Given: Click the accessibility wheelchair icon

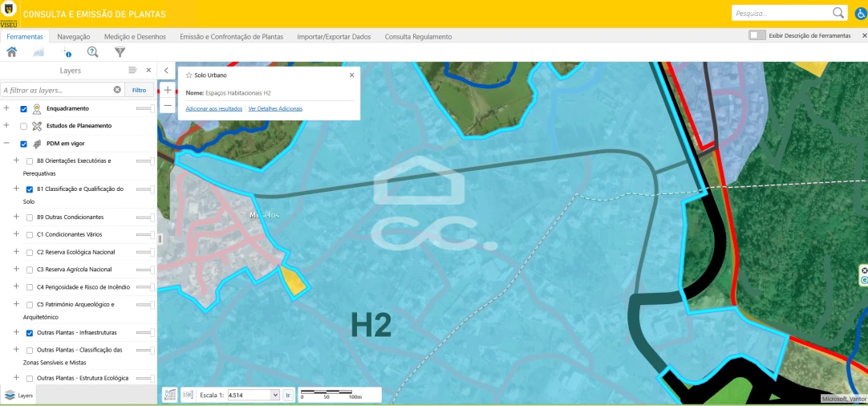Looking at the screenshot, I should 860,14.
